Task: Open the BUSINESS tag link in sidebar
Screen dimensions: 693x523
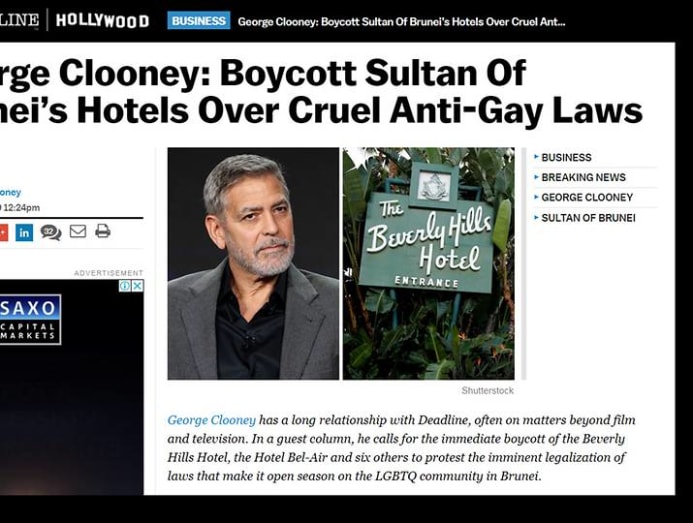Action: tap(566, 157)
